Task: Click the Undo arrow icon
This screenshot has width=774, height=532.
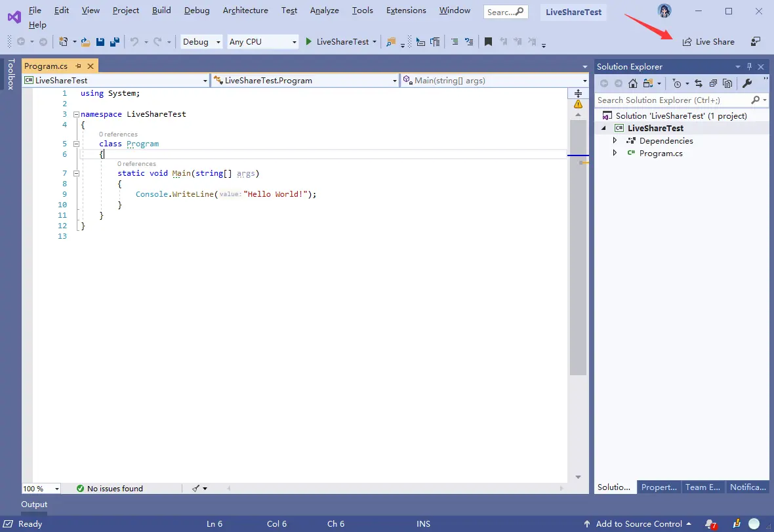Action: pyautogui.click(x=134, y=42)
